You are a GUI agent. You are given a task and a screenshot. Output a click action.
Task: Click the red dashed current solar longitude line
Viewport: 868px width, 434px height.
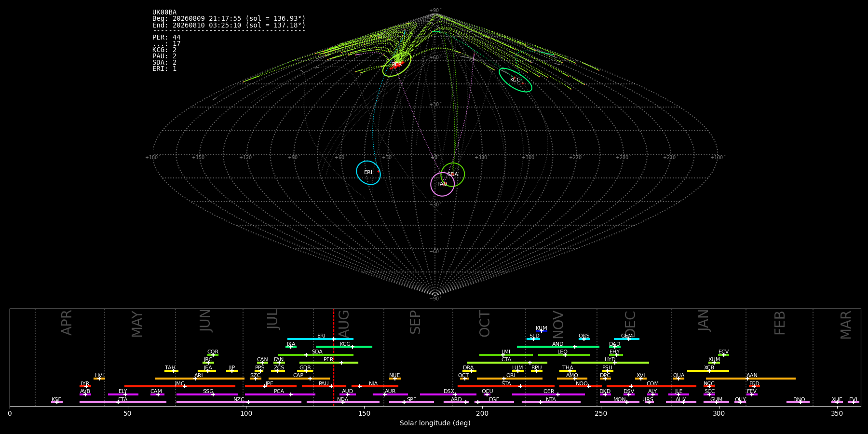pyautogui.click(x=333, y=357)
